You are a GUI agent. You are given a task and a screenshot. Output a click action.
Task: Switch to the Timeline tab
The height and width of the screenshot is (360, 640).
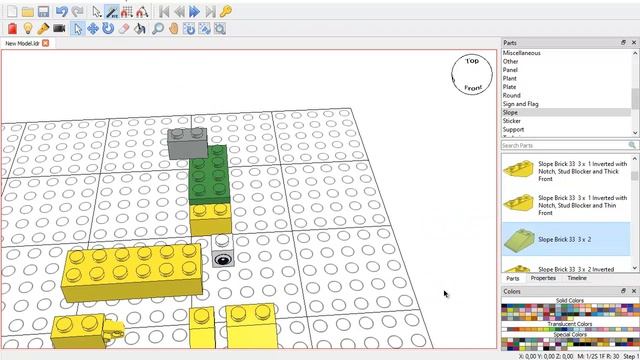(x=577, y=278)
